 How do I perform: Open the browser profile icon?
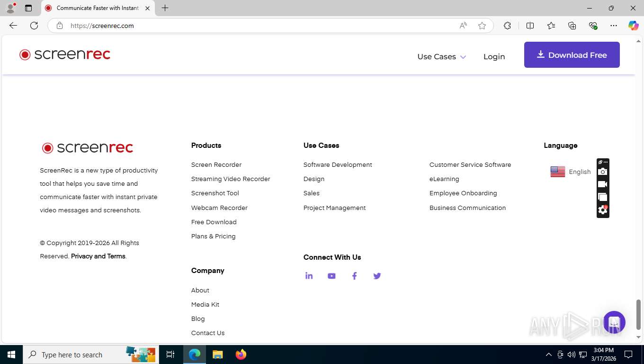(10, 8)
